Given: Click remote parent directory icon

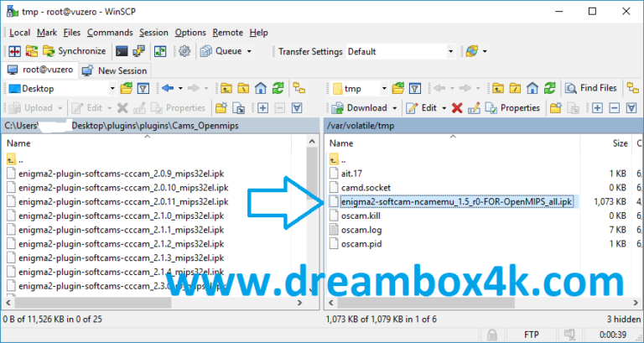Looking at the screenshot, I should coord(498,88).
